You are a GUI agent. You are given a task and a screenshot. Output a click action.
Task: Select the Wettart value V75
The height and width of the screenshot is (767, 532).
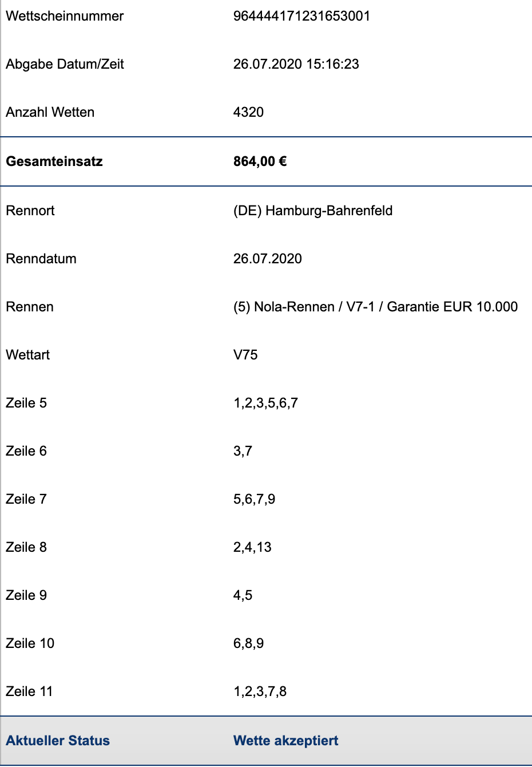tap(245, 355)
